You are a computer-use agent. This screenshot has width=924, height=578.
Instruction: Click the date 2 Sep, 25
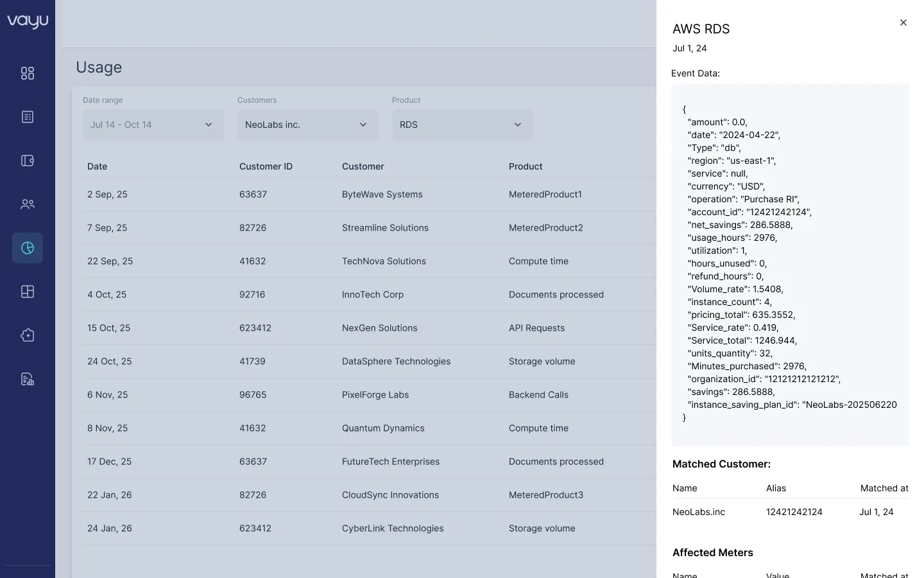point(107,195)
